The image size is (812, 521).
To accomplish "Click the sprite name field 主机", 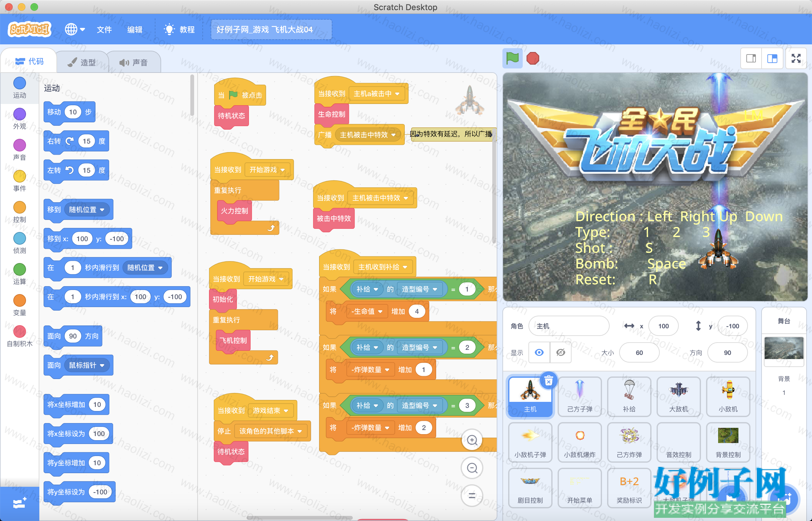I will [568, 326].
